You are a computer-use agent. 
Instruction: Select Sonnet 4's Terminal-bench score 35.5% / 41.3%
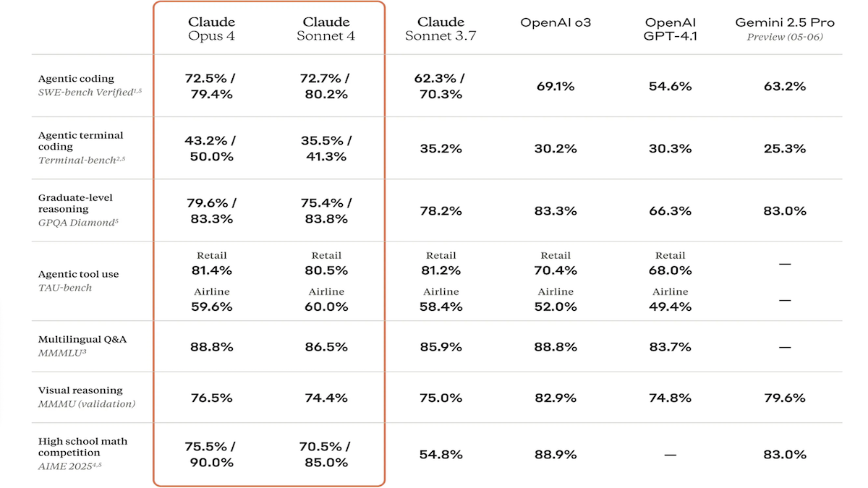[325, 148]
